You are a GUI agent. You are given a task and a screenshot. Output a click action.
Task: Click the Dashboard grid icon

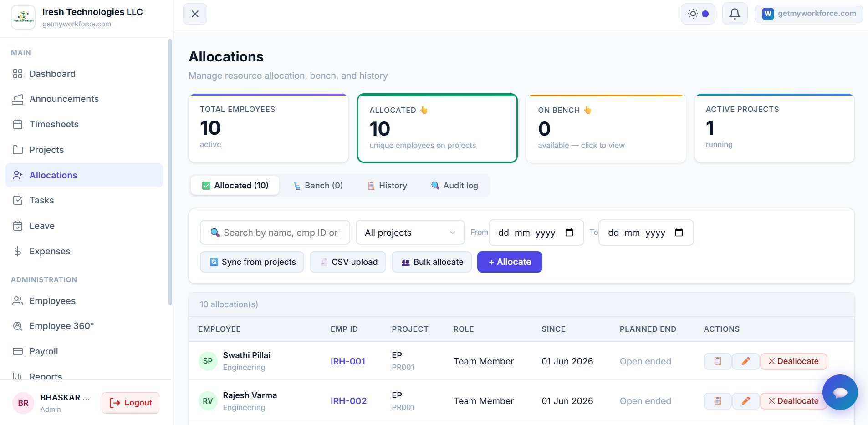pyautogui.click(x=18, y=74)
